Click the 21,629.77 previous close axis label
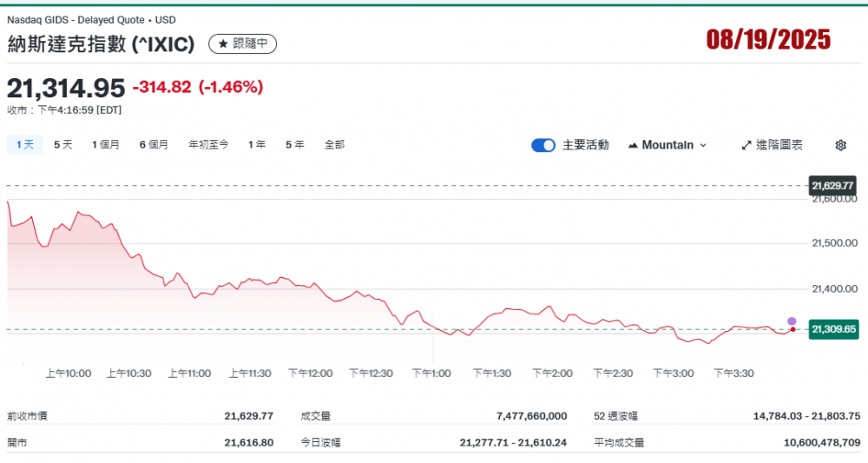 (832, 186)
